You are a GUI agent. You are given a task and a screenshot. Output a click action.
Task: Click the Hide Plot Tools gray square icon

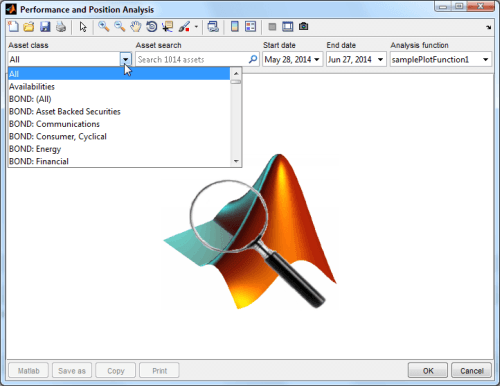tap(272, 27)
